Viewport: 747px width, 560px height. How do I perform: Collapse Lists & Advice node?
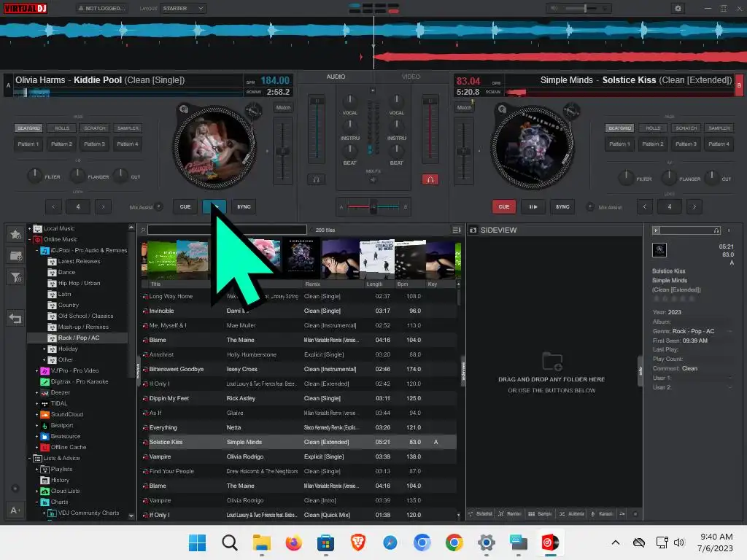pos(29,459)
